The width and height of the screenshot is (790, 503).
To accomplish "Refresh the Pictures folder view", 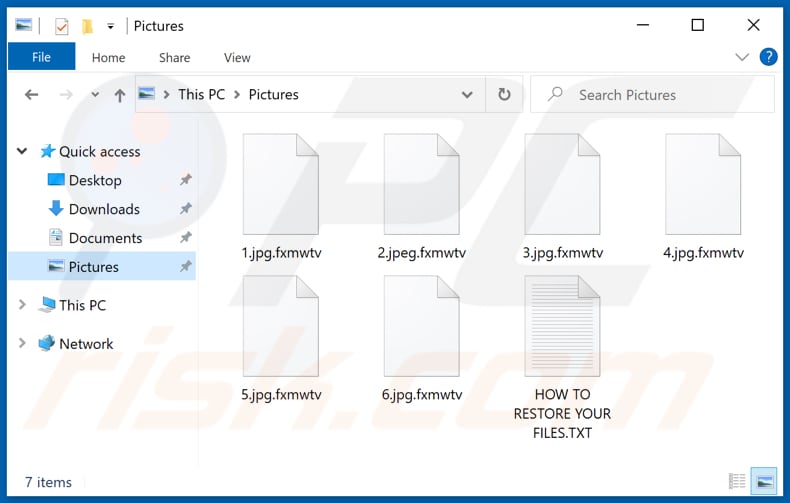I will [x=503, y=95].
